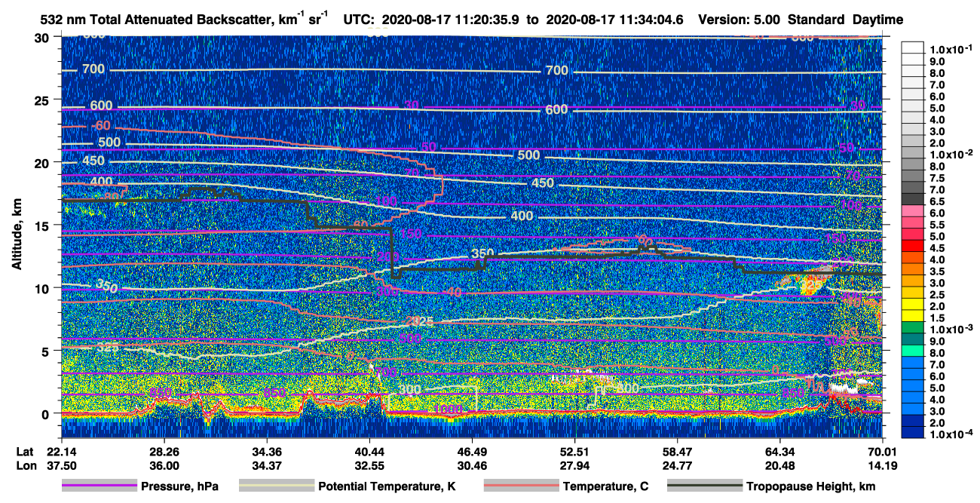Screen dimensions: 980x503
Task: Click the pale yellow Potential Temperature legend swatch
Action: click(276, 486)
